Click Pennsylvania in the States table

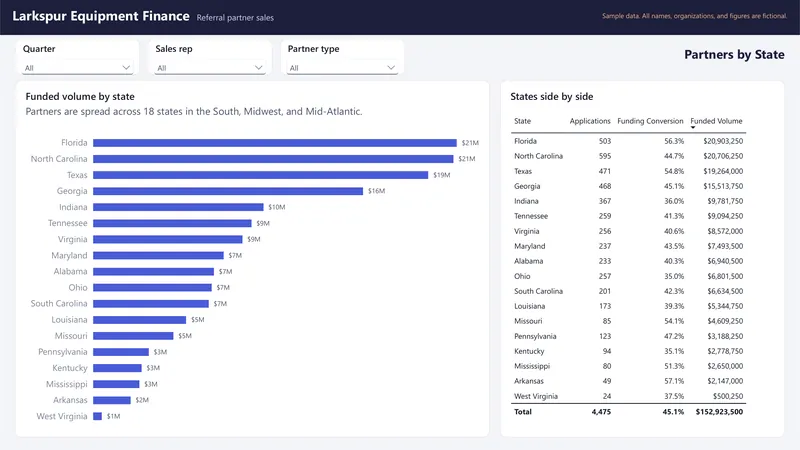(x=535, y=336)
